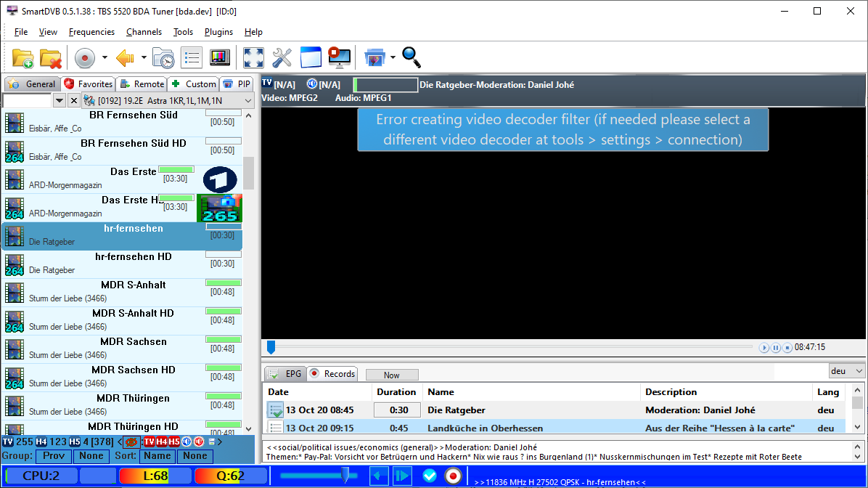
Task: Toggle Sort by Name button
Action: click(x=157, y=456)
